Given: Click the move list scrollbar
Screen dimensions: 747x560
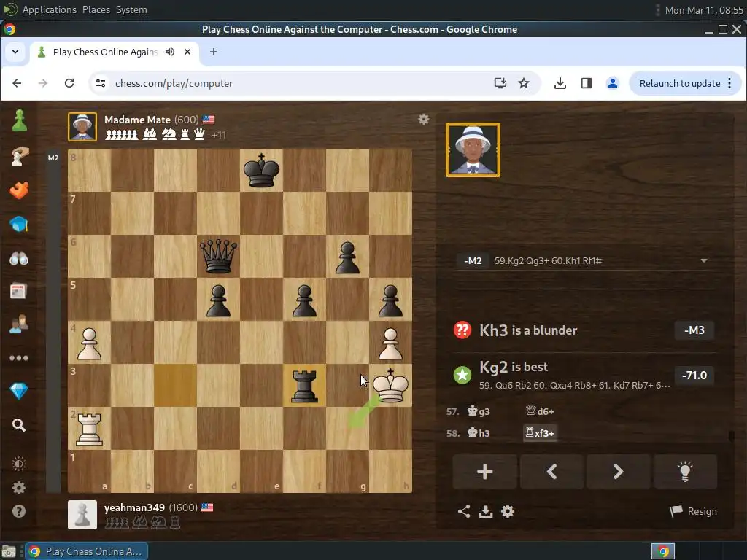Looking at the screenshot, I should click(x=731, y=435).
